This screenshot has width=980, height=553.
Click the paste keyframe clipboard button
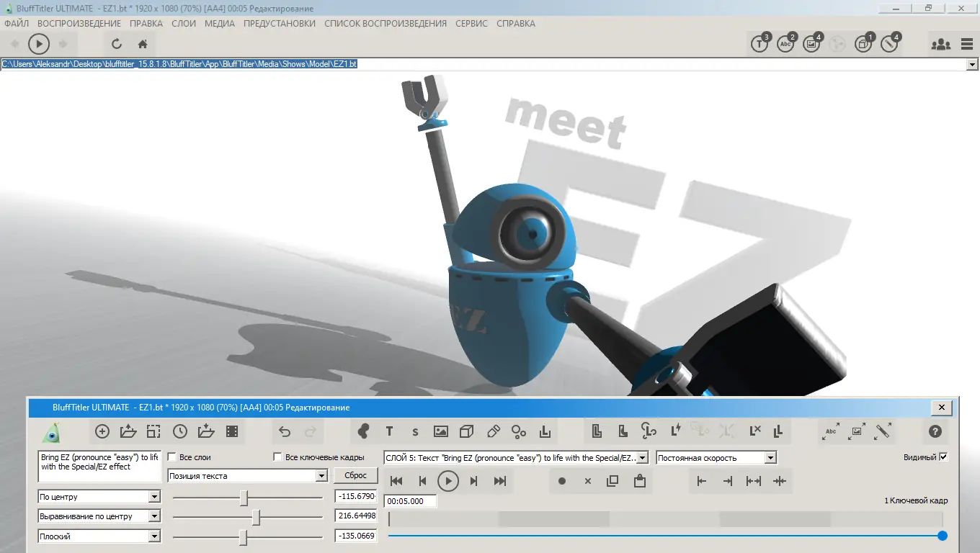[x=639, y=481]
